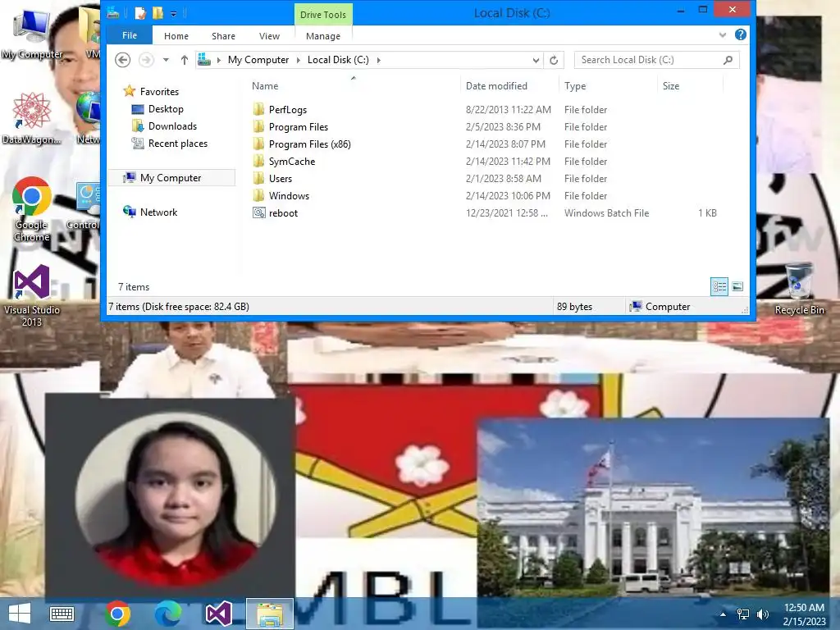Image resolution: width=840 pixels, height=630 pixels.
Task: Switch to the View ribbon tab
Action: point(269,36)
